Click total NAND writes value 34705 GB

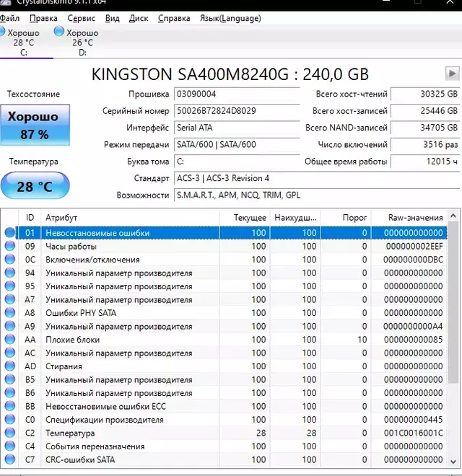point(425,128)
